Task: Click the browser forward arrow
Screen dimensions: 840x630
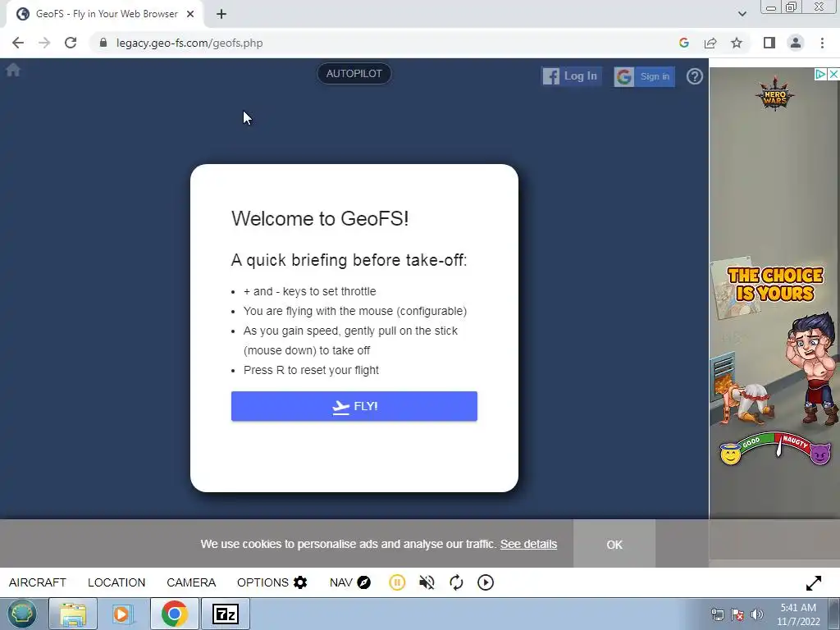Action: point(44,43)
